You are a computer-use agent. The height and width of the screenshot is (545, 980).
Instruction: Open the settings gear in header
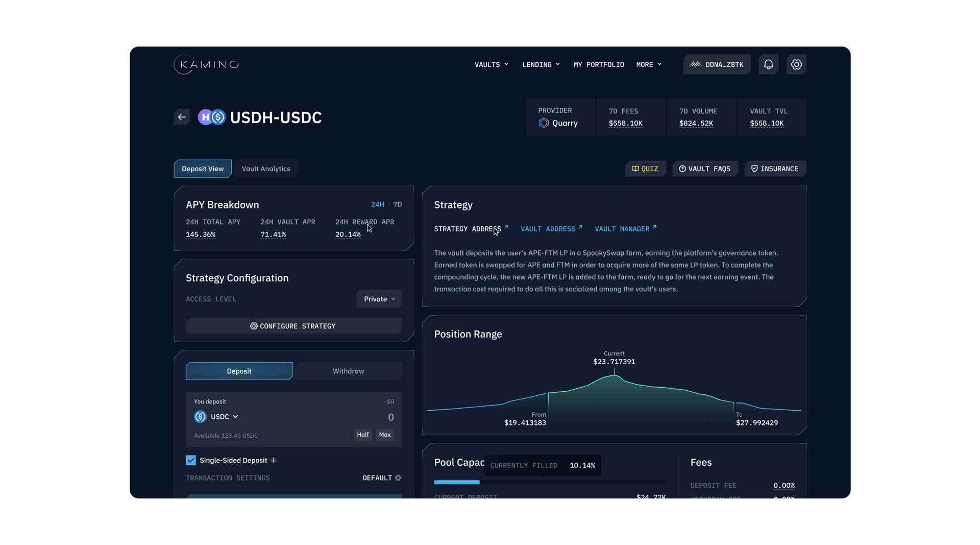796,64
